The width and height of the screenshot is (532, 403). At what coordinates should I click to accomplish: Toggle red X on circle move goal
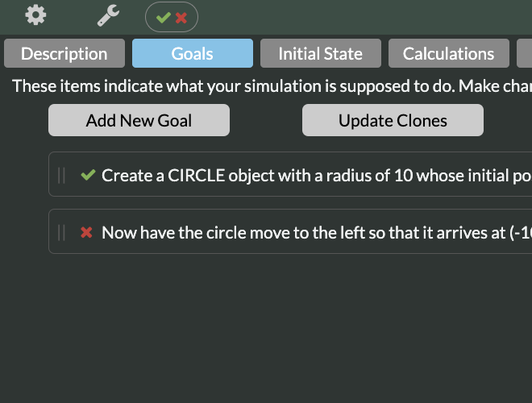(x=86, y=232)
